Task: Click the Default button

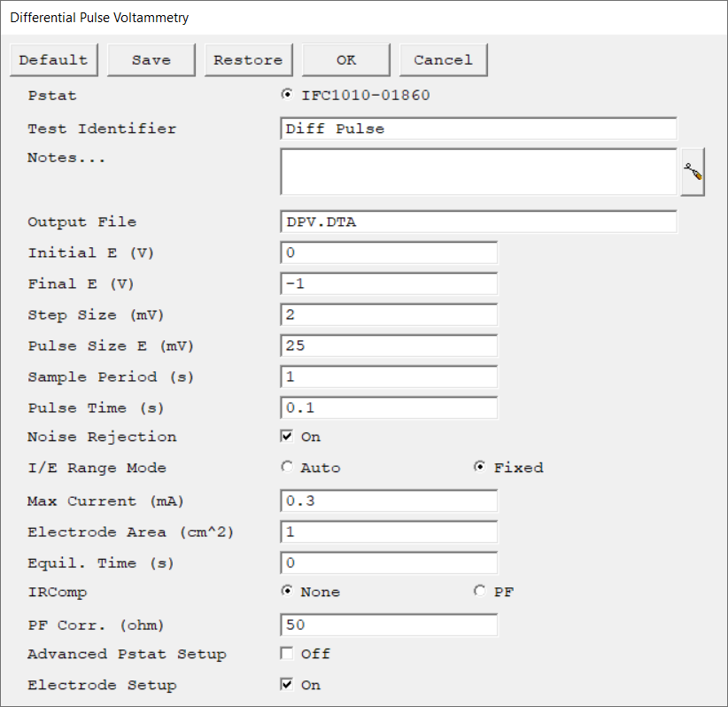Action: [x=54, y=60]
